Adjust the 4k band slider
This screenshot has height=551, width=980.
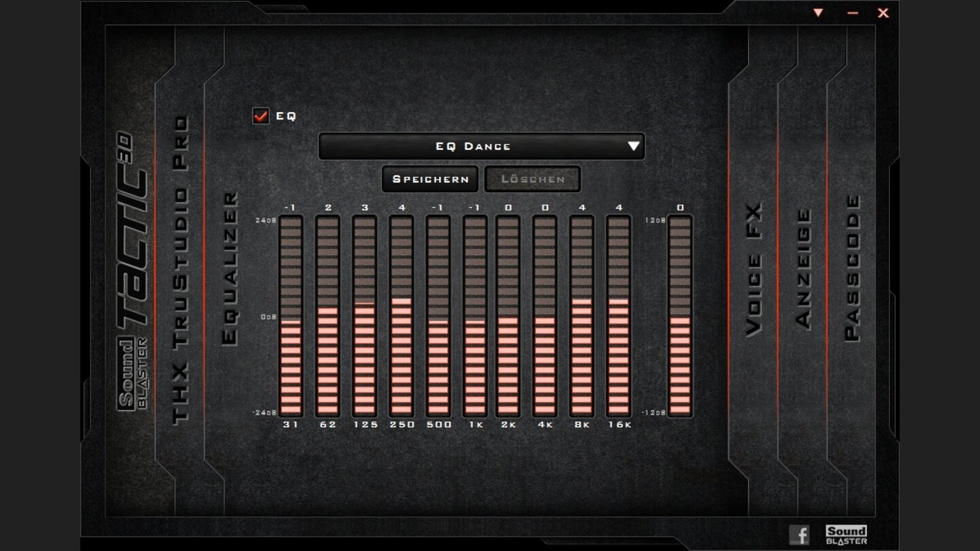pyautogui.click(x=544, y=316)
